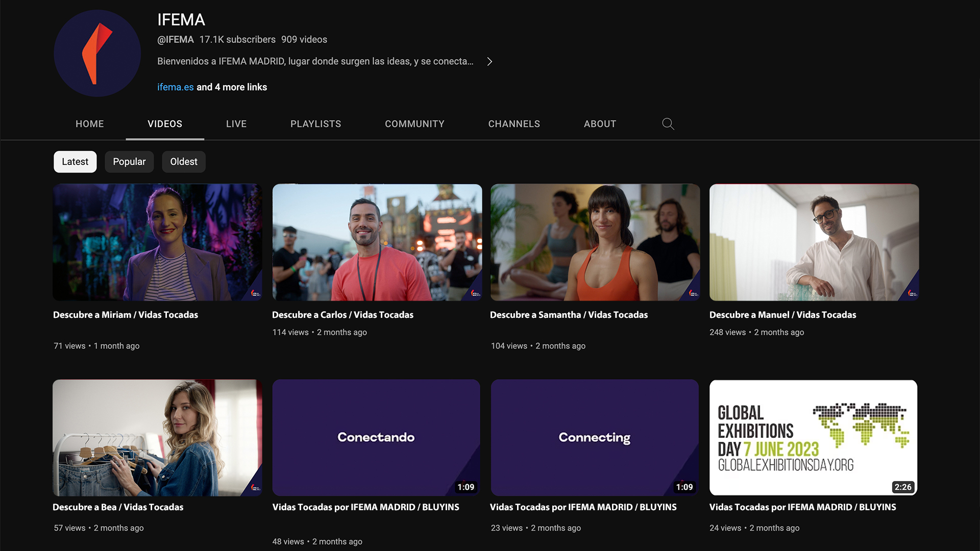Play the Descubre a Samantha video thumbnail
Image resolution: width=980 pixels, height=551 pixels.
[x=595, y=242]
